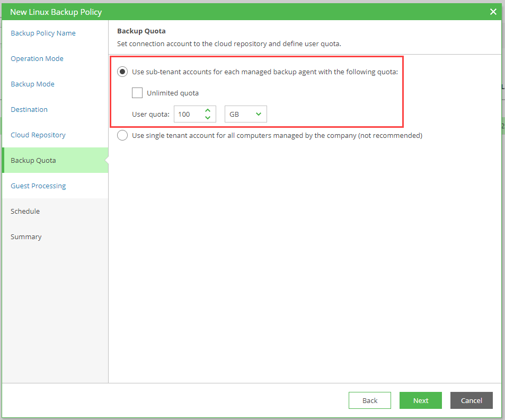The height and width of the screenshot is (420, 505).
Task: Open the Operation Mode step
Action: click(x=37, y=59)
